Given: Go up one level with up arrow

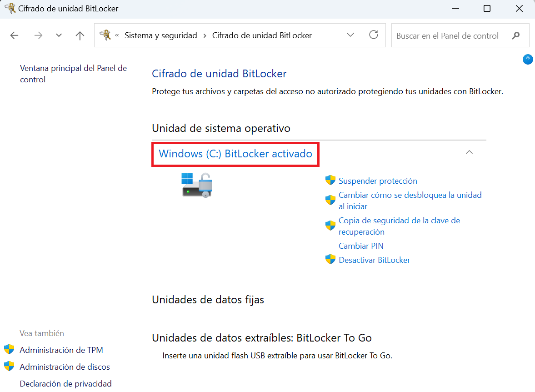Looking at the screenshot, I should [80, 35].
